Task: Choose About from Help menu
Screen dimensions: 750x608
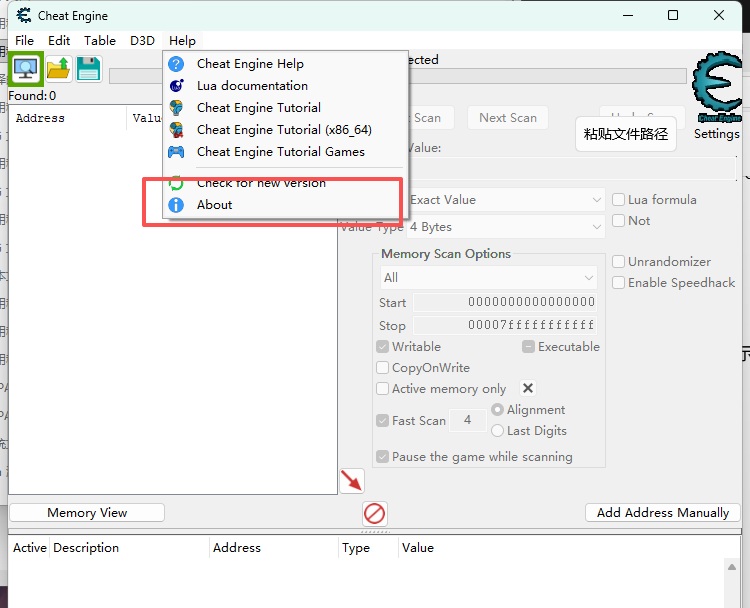Action: point(285,205)
